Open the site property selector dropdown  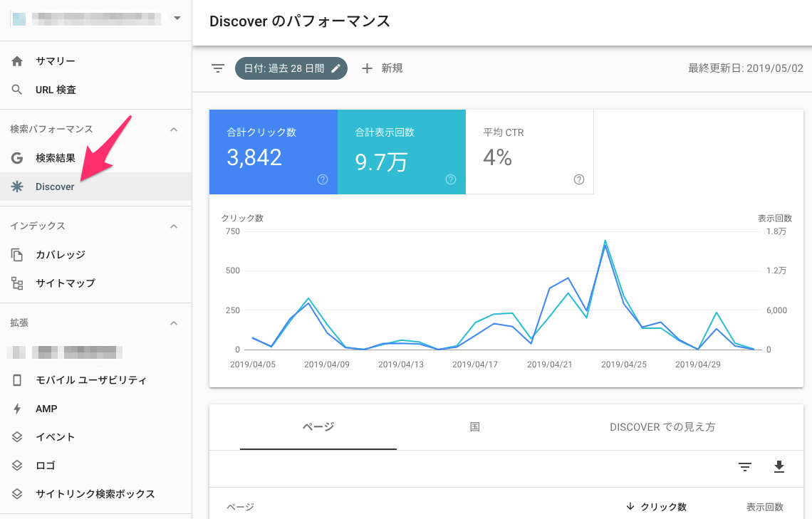point(177,18)
